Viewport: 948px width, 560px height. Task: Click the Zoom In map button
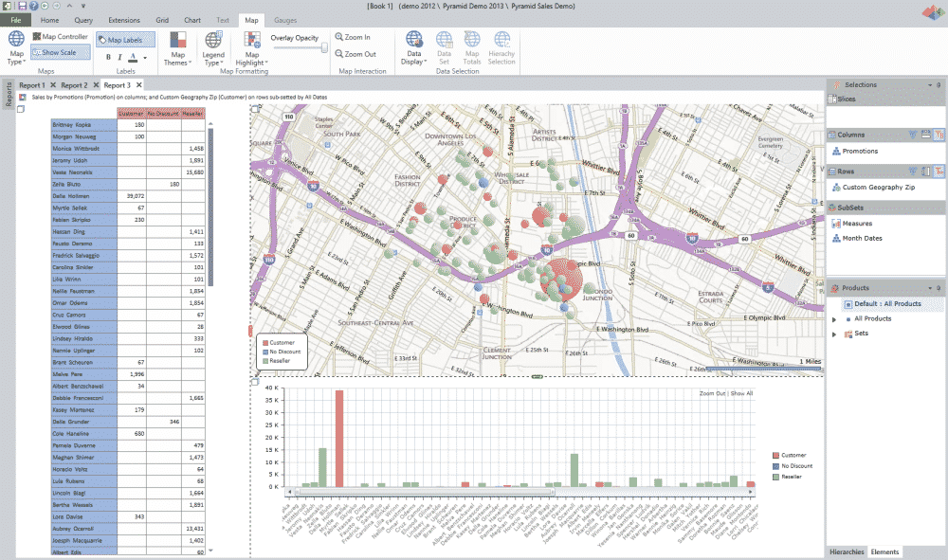[x=353, y=38]
